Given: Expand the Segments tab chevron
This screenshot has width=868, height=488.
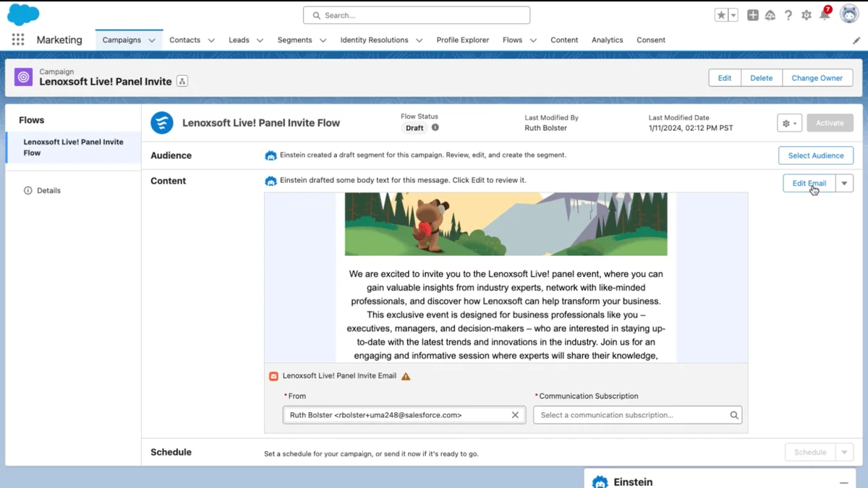Looking at the screenshot, I should pyautogui.click(x=323, y=40).
